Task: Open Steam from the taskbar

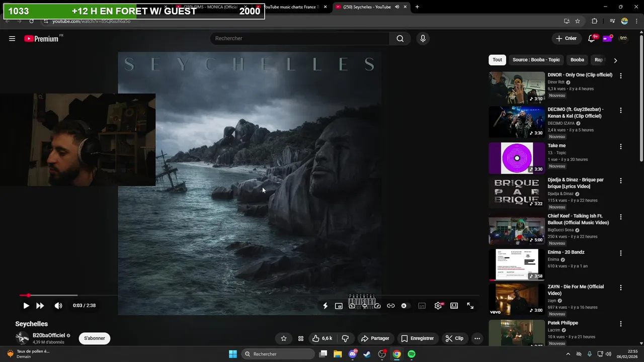Action: coord(367,354)
